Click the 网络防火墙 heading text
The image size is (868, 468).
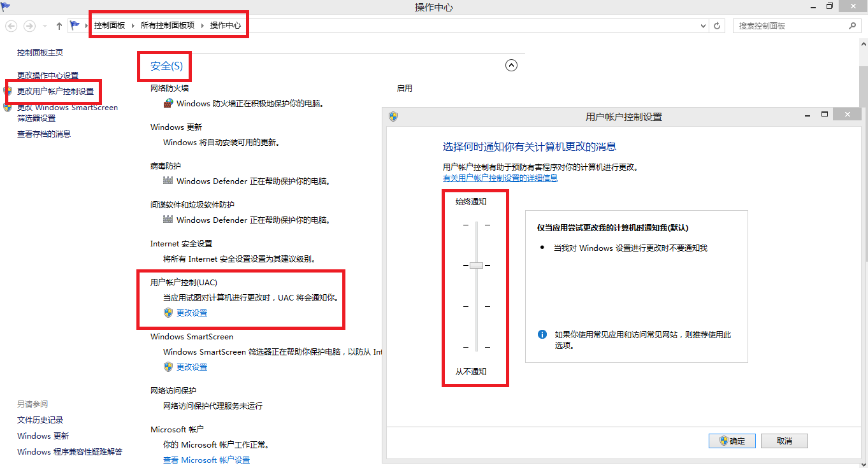click(x=170, y=88)
